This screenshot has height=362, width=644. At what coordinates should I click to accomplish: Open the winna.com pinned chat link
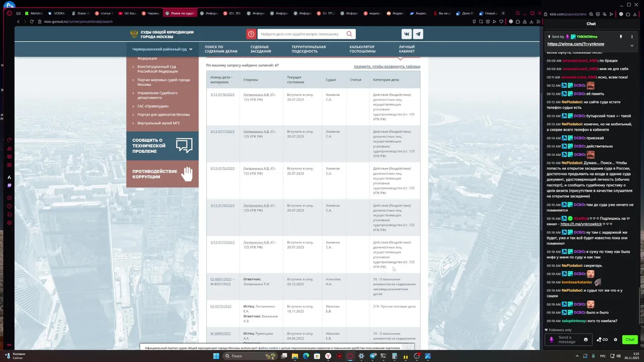pos(576,44)
